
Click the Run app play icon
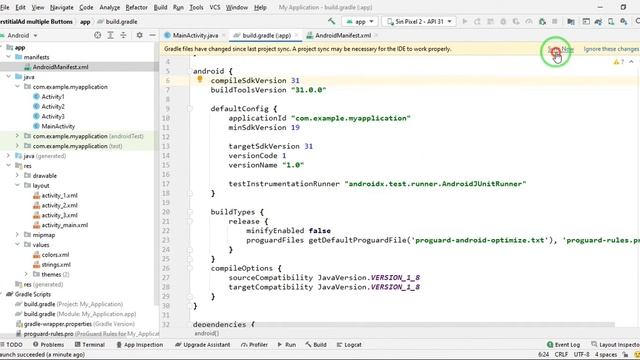[464, 21]
